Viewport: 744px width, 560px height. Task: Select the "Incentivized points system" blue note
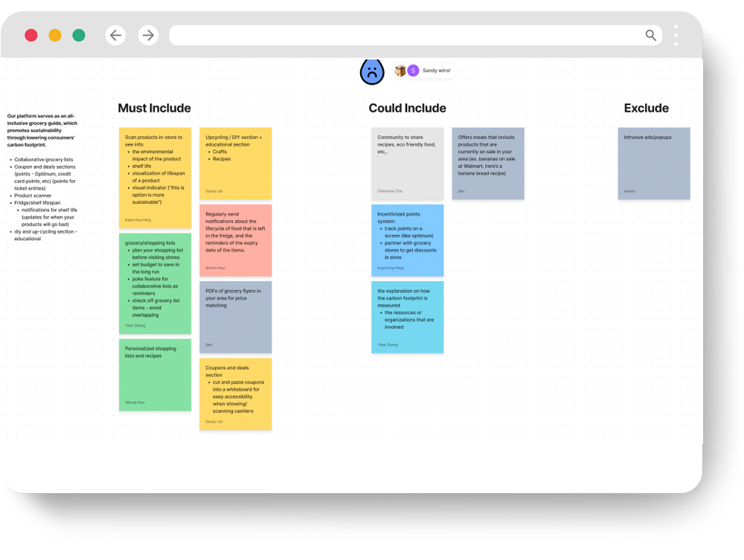coord(407,240)
